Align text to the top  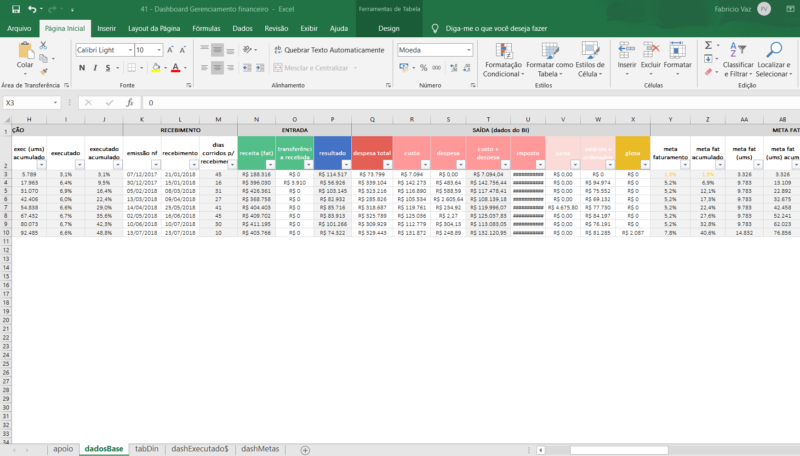(204, 49)
